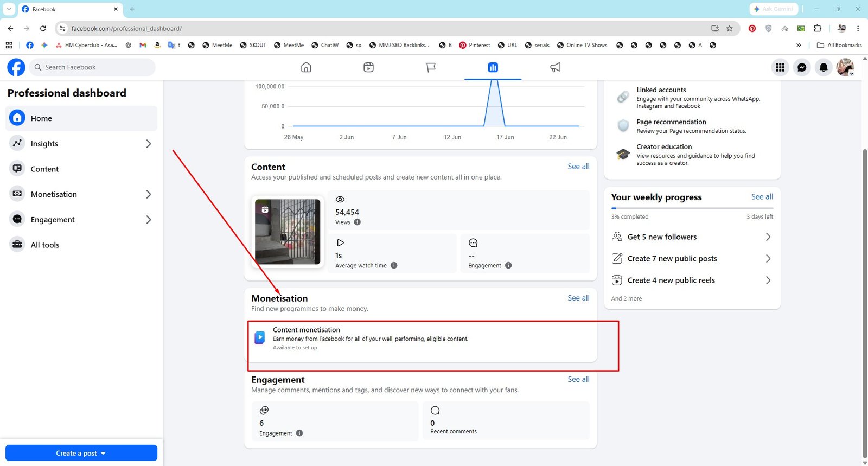
Task: Click the Ask Gemini button
Action: point(774,9)
